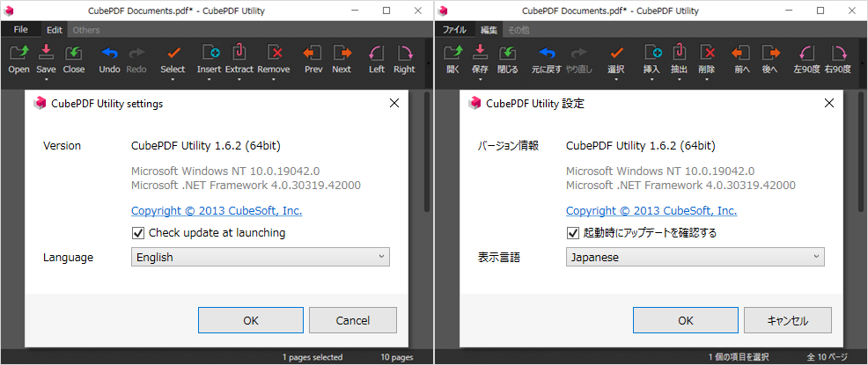The width and height of the screenshot is (868, 365).
Task: Click OK in English settings dialog
Action: point(251,320)
